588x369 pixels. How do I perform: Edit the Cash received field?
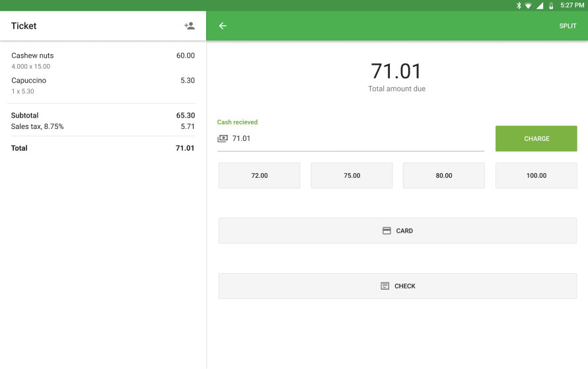(351, 138)
